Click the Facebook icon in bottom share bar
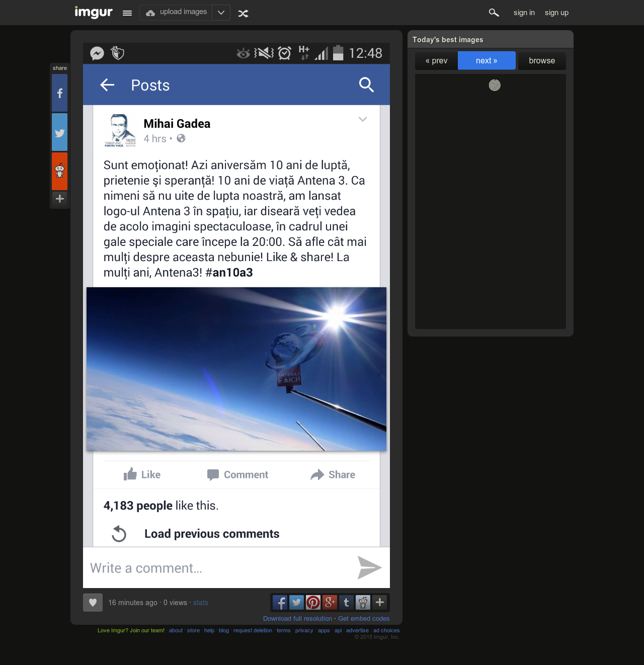644x665 pixels. point(280,602)
